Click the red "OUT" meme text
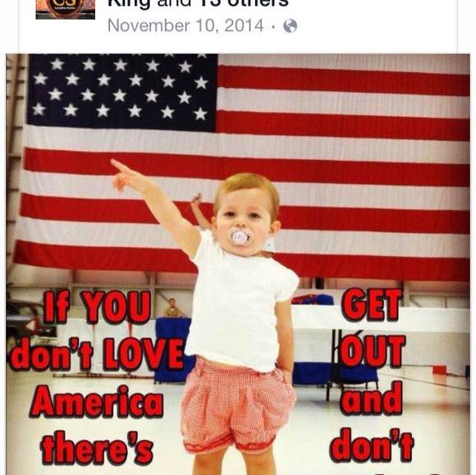This screenshot has height=475, width=476. click(x=372, y=351)
